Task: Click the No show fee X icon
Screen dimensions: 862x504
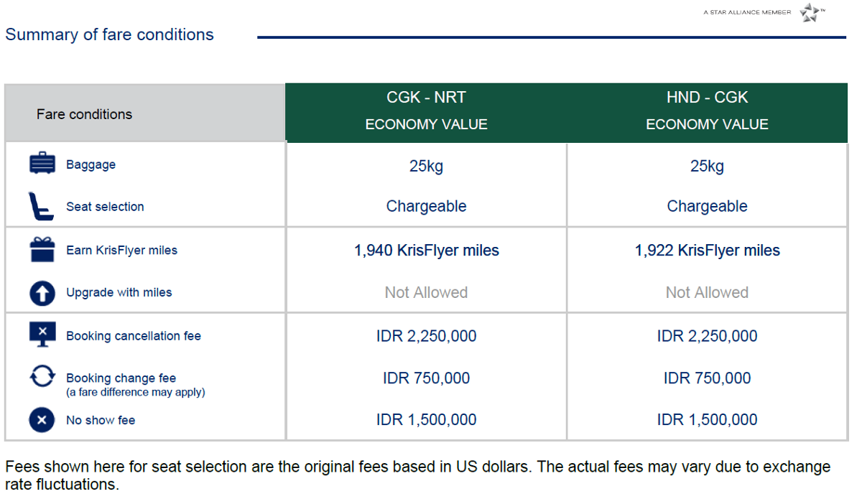Action: (42, 420)
